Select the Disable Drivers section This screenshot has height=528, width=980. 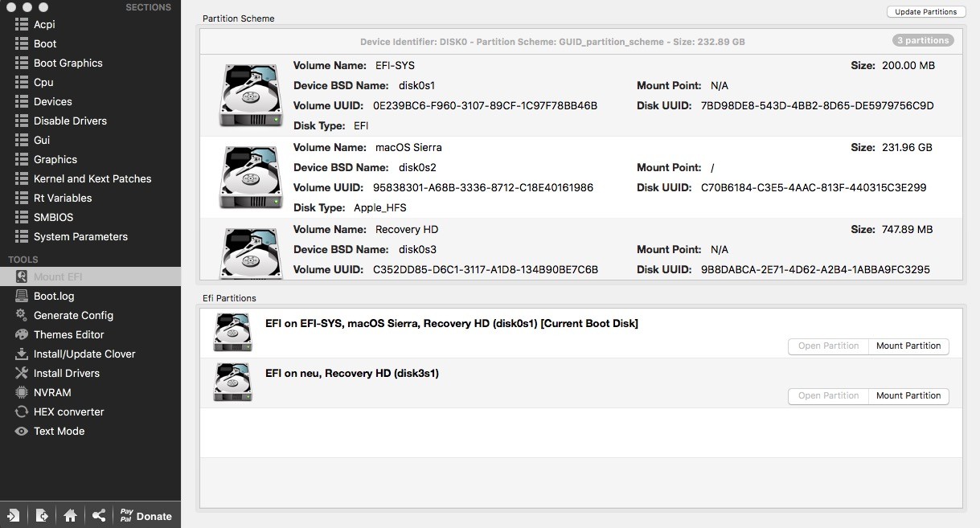(x=90, y=121)
